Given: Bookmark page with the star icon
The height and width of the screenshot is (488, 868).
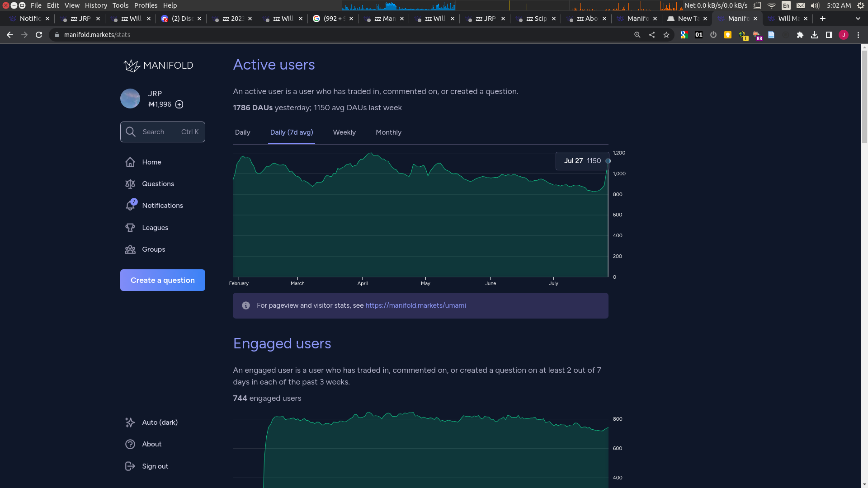Looking at the screenshot, I should click(x=666, y=35).
